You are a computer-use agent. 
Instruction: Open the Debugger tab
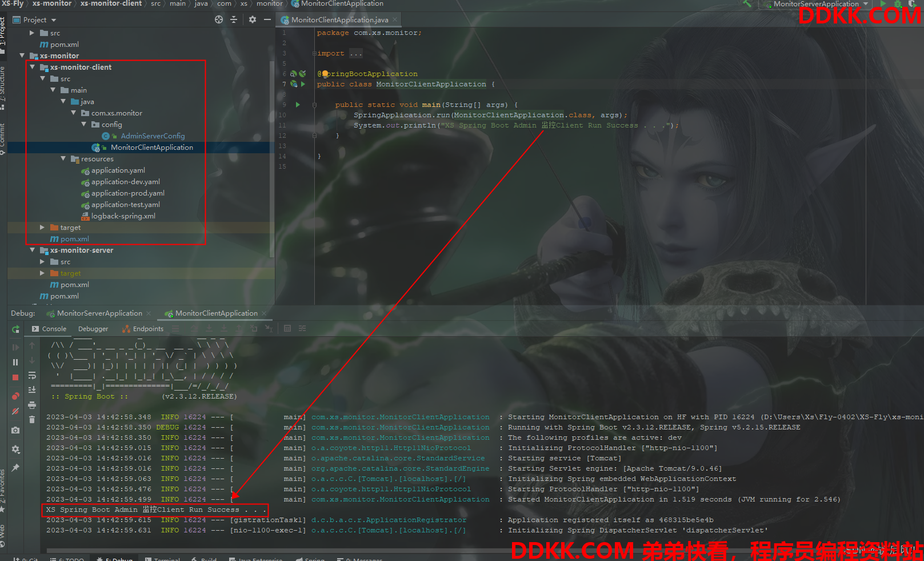(93, 329)
